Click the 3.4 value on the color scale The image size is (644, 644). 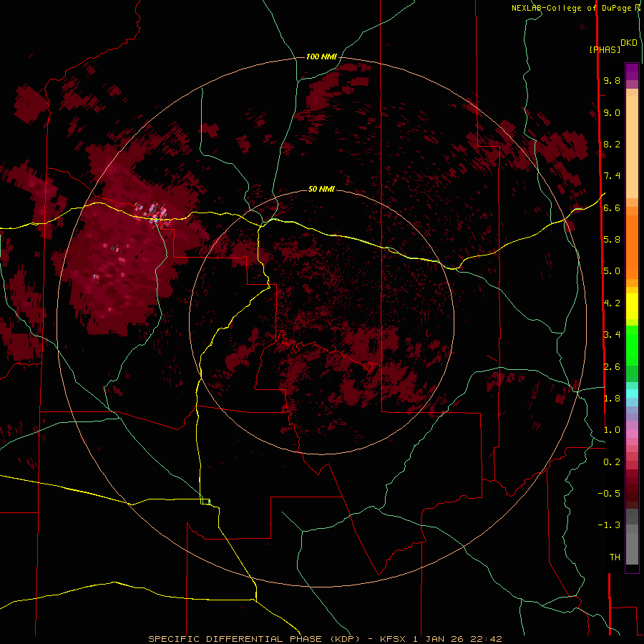click(x=612, y=334)
